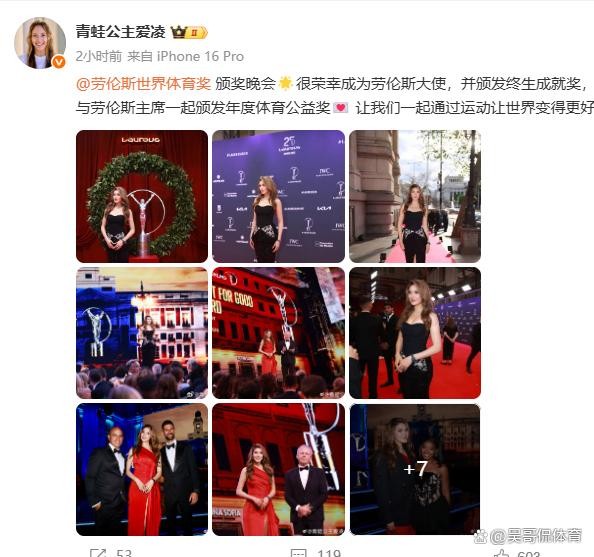
Task: Click the comment icon near 119
Action: [x=298, y=553]
